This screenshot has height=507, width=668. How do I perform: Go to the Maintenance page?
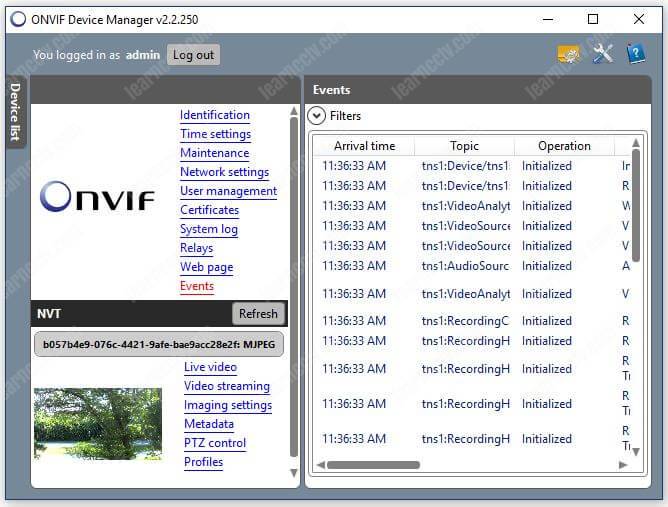[x=215, y=153]
